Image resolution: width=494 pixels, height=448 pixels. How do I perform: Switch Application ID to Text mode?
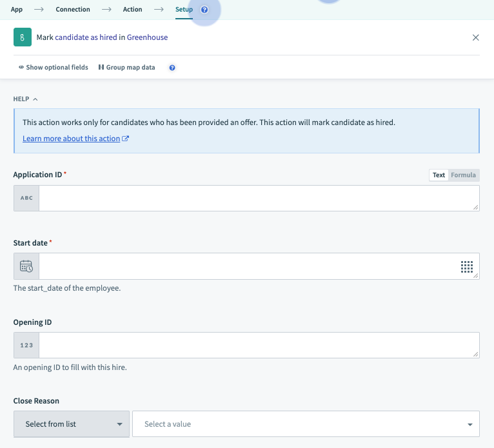click(x=439, y=175)
